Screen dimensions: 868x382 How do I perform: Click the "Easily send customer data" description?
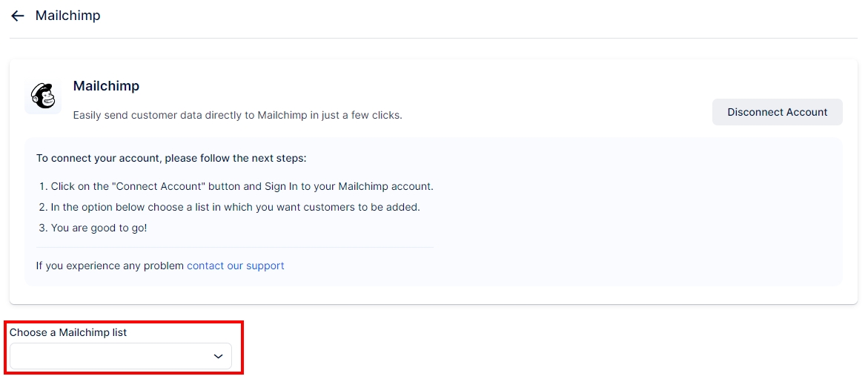(x=237, y=115)
